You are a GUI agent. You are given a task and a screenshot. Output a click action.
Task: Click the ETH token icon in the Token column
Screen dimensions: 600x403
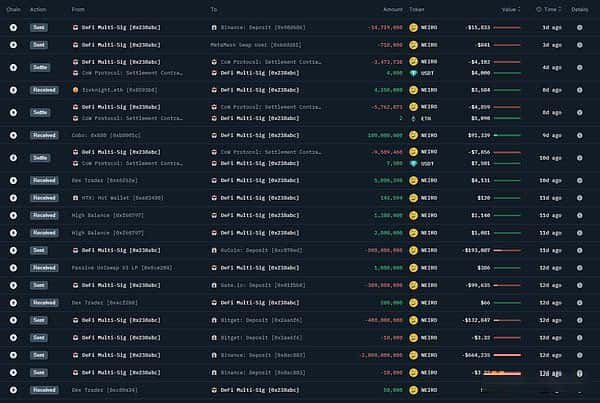coord(414,118)
